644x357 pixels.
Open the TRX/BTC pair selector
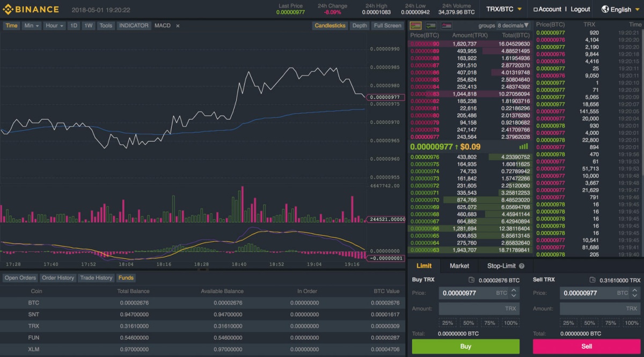(x=503, y=9)
